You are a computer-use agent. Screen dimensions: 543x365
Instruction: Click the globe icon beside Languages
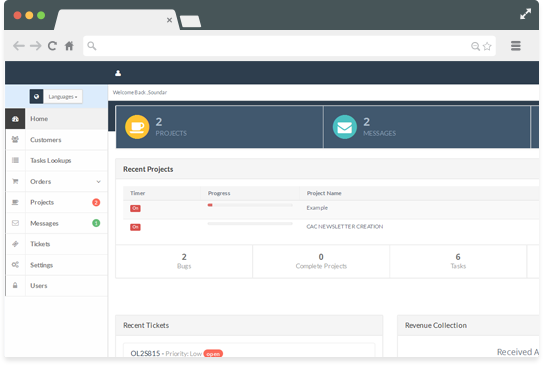click(x=36, y=97)
